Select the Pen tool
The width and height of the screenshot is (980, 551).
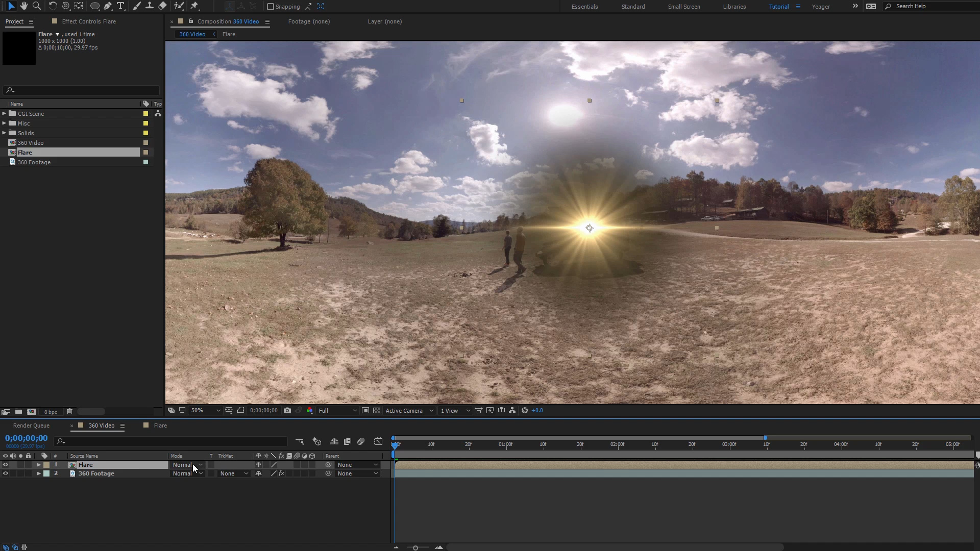coord(108,6)
